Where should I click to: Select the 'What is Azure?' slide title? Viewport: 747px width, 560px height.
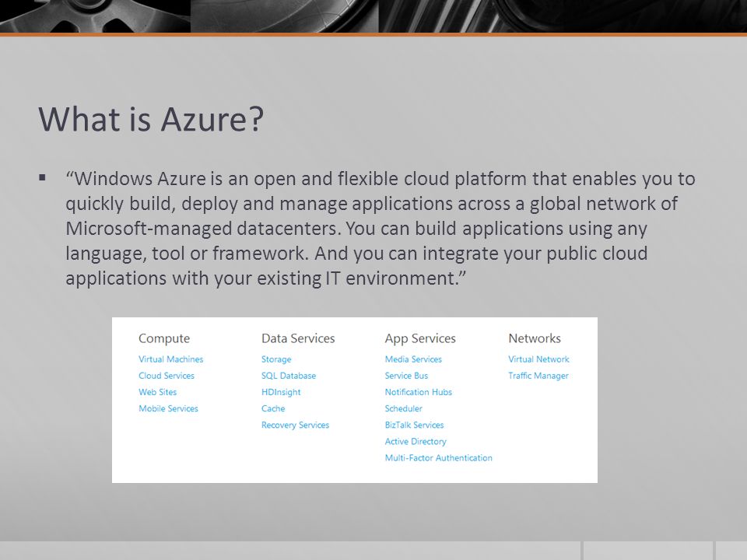point(151,119)
